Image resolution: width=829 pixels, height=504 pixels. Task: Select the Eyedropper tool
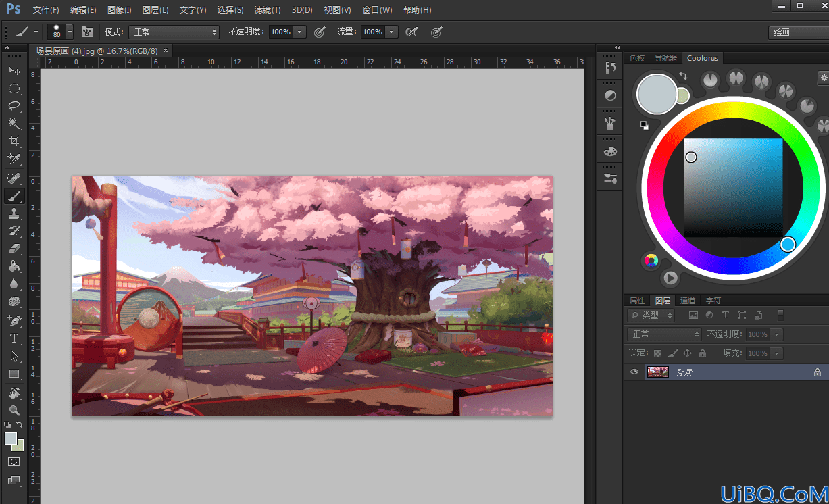click(14, 159)
